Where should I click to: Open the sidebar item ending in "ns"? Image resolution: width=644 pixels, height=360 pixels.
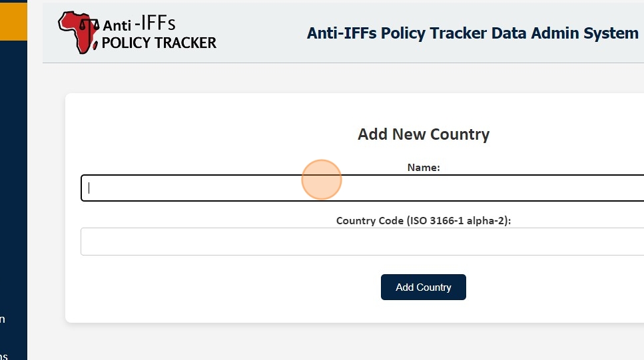coord(3,356)
